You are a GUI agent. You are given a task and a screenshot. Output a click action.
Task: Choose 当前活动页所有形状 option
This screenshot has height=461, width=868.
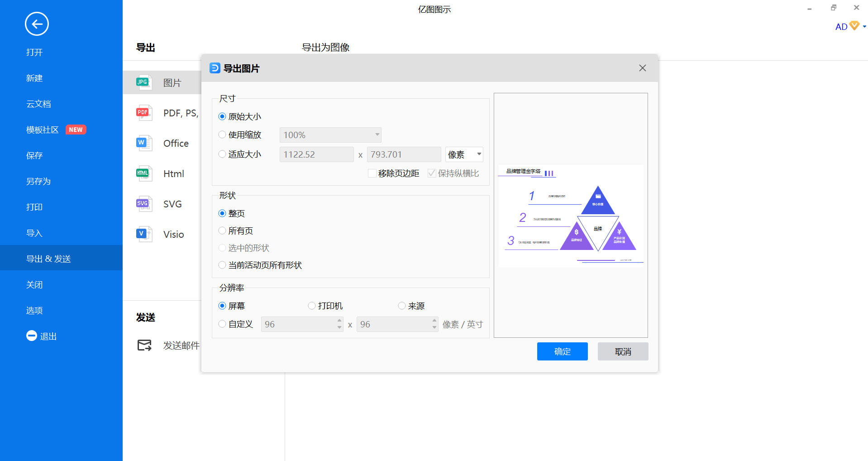tap(222, 265)
